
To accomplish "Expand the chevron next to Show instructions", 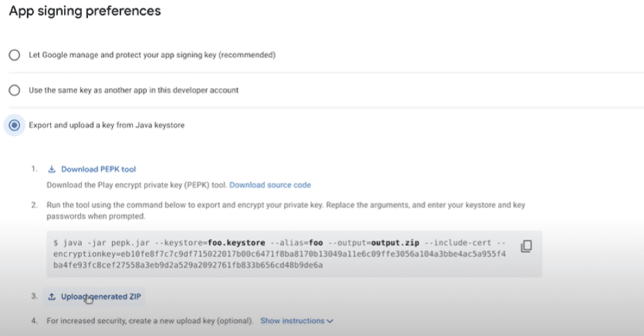I will point(330,321).
